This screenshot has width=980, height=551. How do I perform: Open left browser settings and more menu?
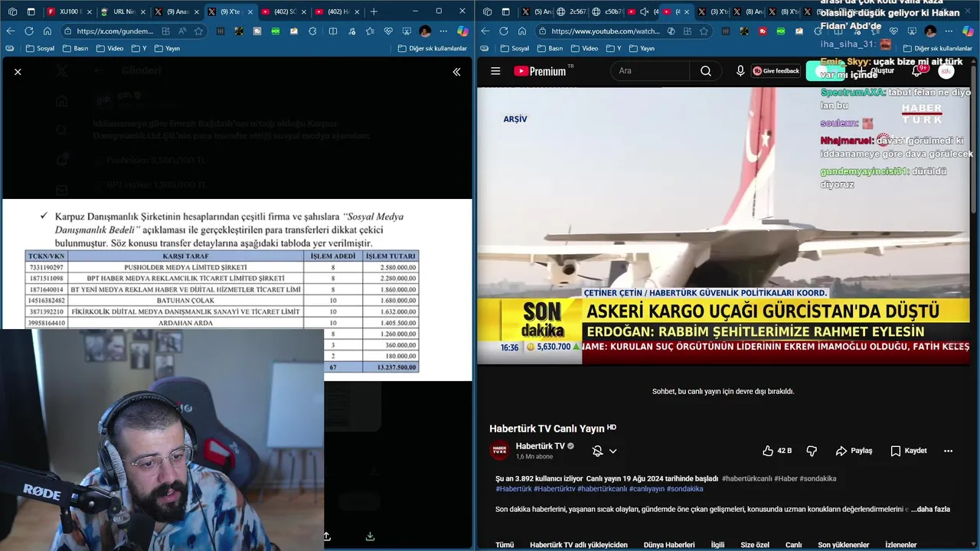click(444, 31)
